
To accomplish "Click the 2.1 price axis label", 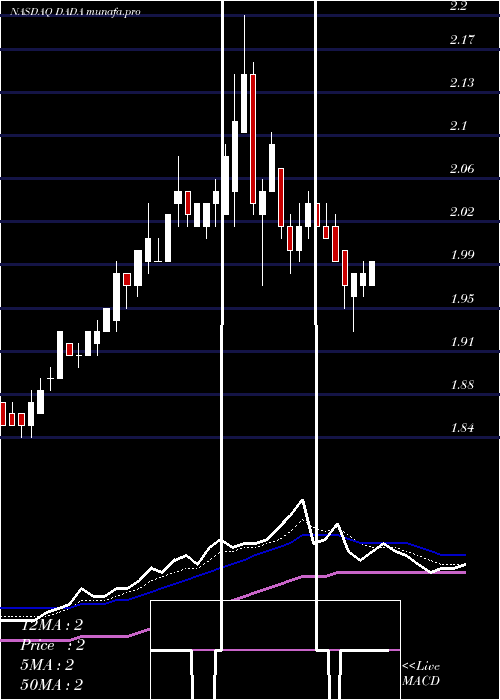I will click(459, 125).
